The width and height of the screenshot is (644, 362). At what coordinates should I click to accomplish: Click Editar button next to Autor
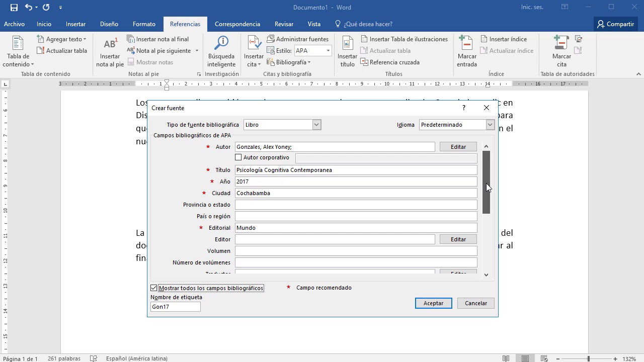(x=458, y=147)
